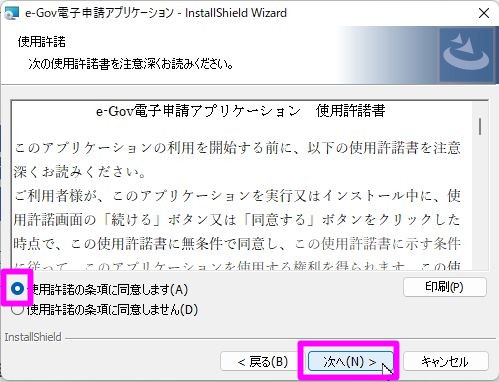Click the license heading e-Gov電子申請アプリケーション 使用許諾書

click(x=240, y=111)
